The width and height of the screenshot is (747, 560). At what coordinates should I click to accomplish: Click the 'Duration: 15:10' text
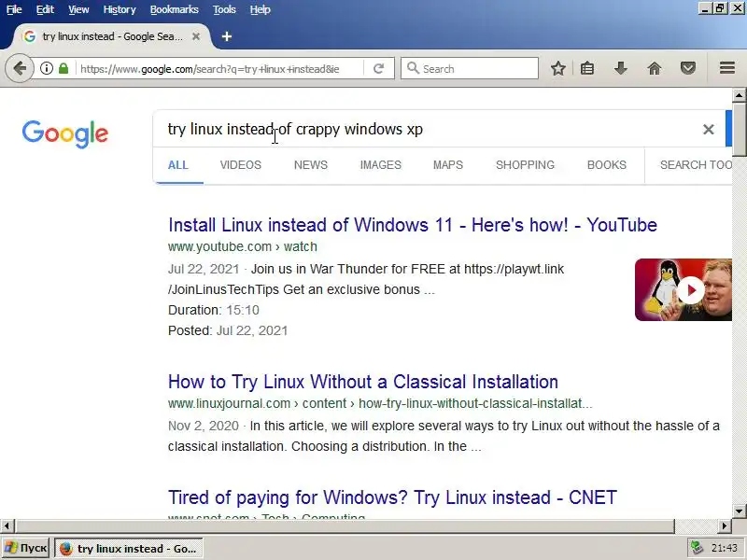[214, 310]
